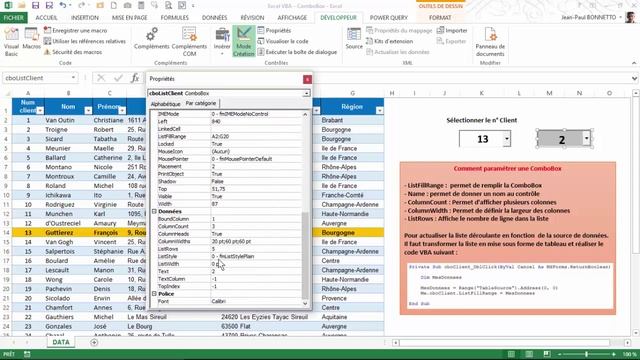This screenshot has width=640, height=360.
Task: Switch to Page Break Preview
Action: click(x=547, y=354)
